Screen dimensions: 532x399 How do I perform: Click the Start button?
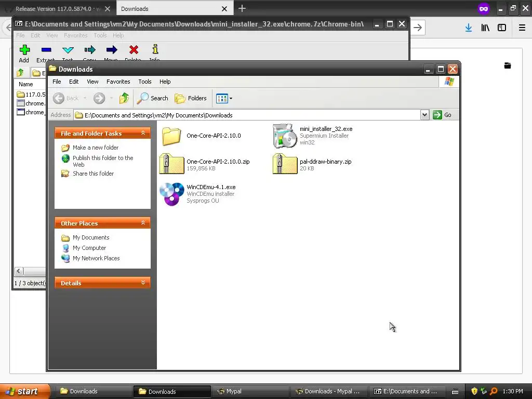25,391
